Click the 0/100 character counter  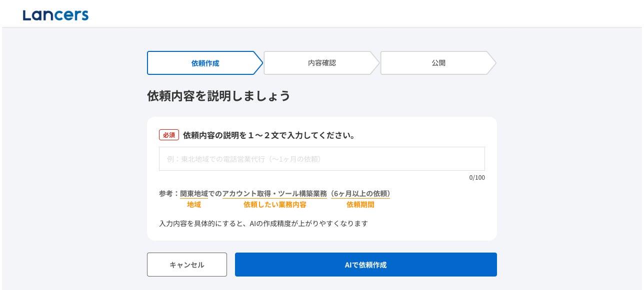[x=476, y=178]
